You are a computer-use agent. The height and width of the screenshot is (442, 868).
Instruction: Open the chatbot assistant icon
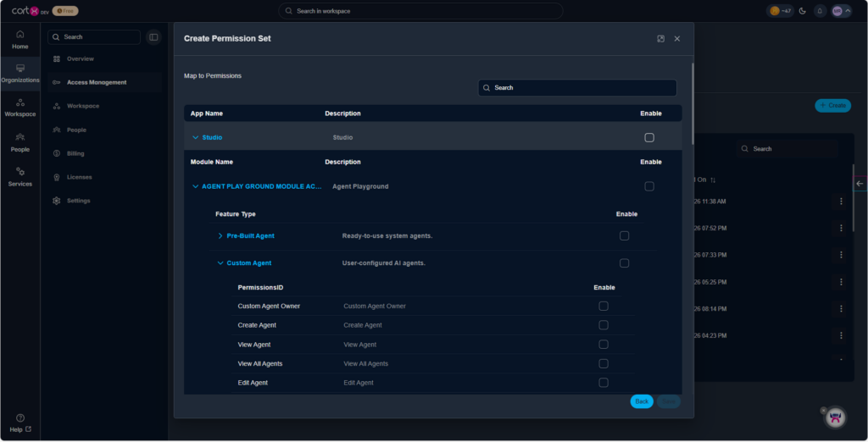(x=836, y=416)
